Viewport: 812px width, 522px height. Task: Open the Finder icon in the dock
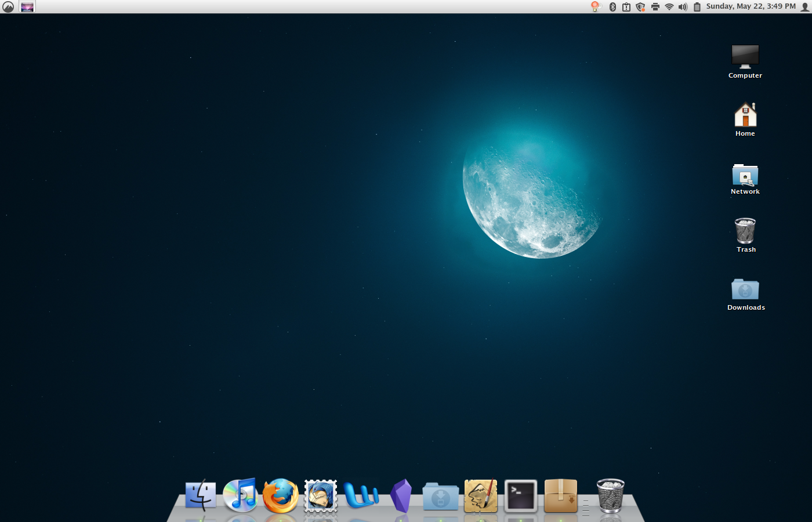(201, 495)
